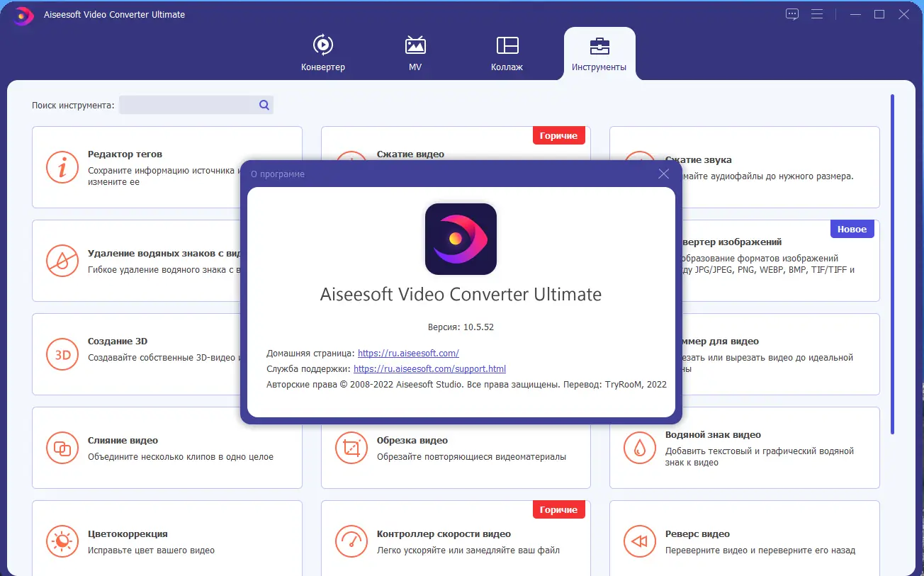Open the support.html link in the dialog
Viewport: 924px width, 576px height.
(429, 368)
